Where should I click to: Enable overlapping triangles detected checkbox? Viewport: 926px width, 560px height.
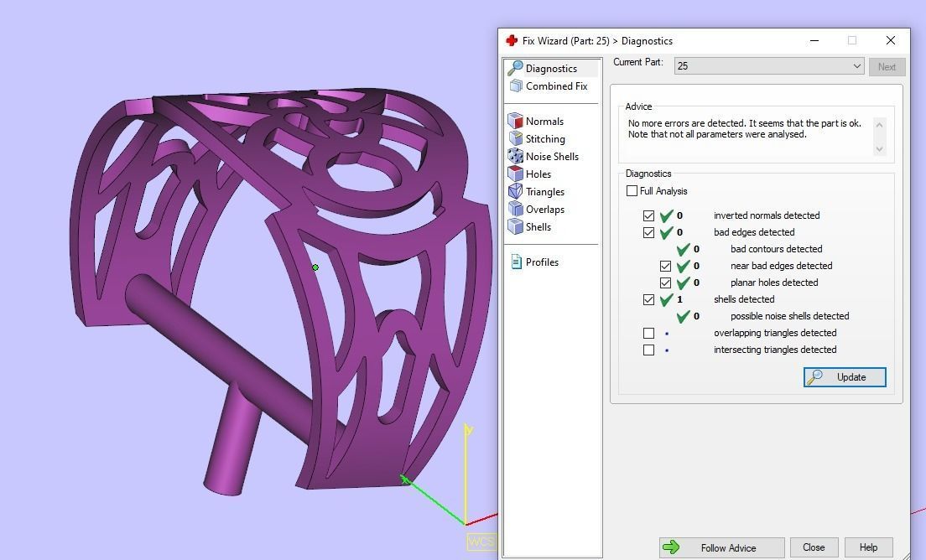click(x=648, y=334)
